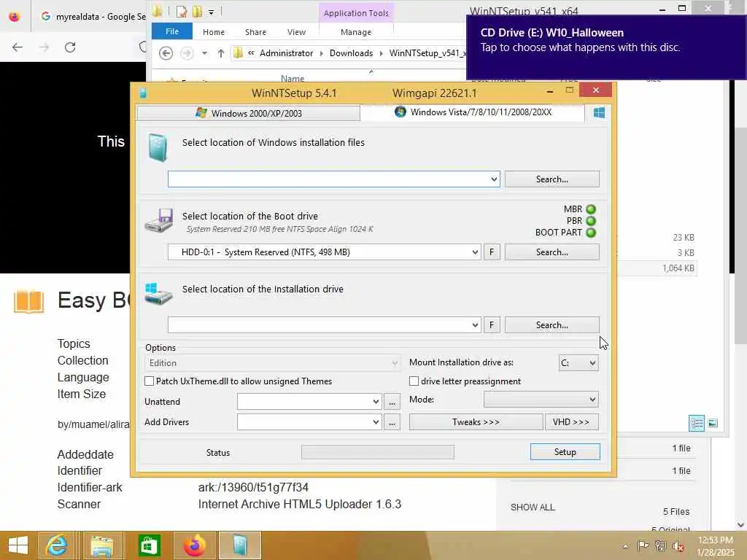Click the PBR green status indicator
The height and width of the screenshot is (560, 747).
[x=591, y=221]
